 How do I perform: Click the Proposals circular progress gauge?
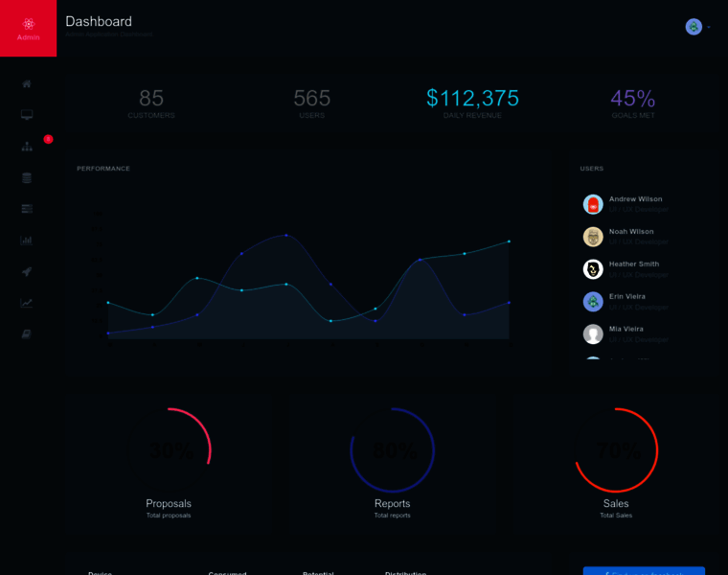point(169,450)
